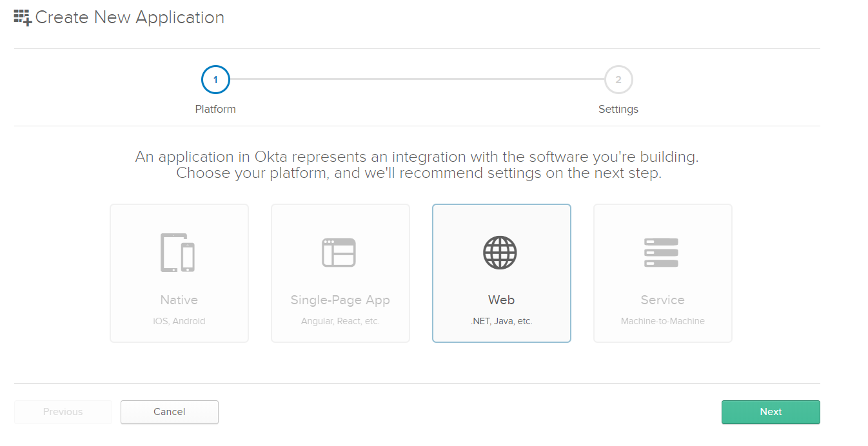Choose the Service platform title text
Screen dimensions: 868x446
(x=662, y=300)
